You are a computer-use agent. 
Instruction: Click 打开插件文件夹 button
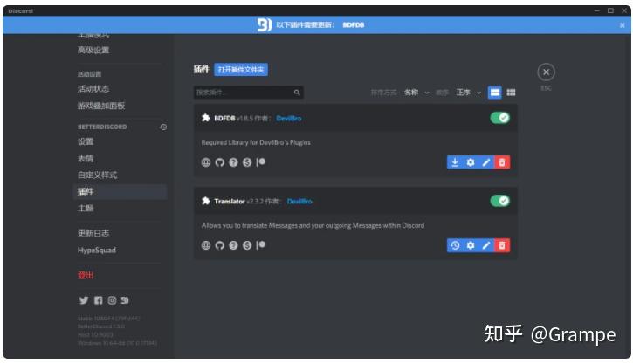click(241, 70)
